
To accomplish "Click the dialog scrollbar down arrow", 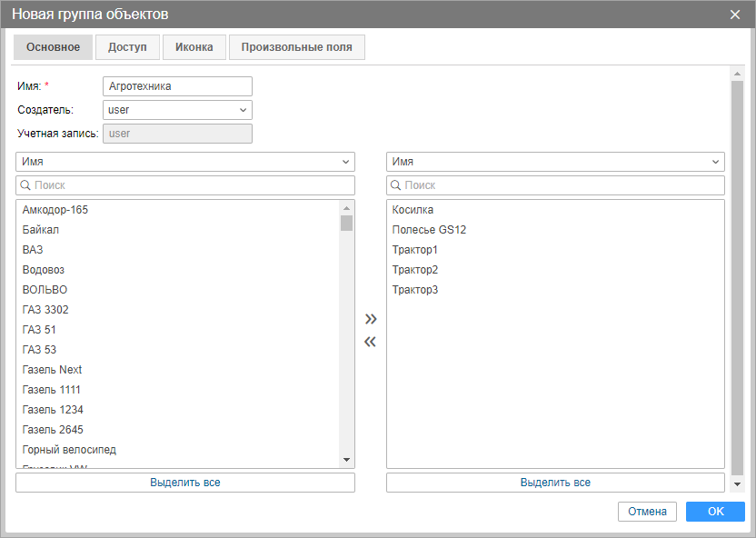I will click(737, 485).
